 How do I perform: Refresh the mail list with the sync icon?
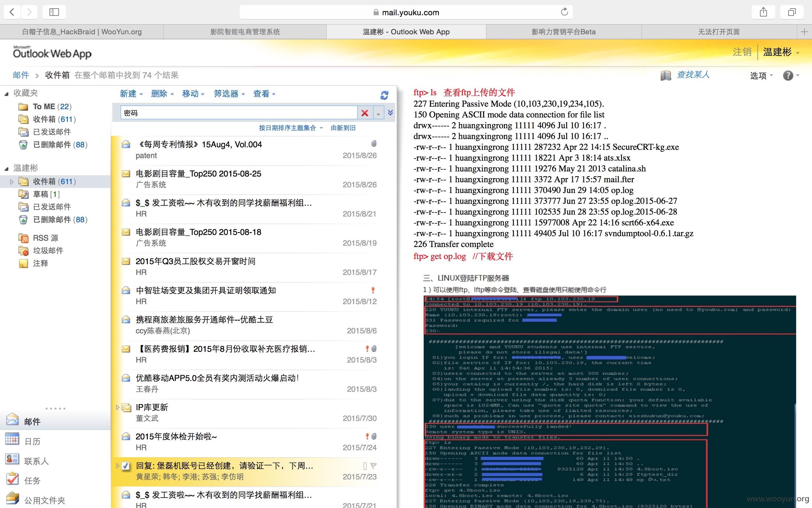coord(384,95)
